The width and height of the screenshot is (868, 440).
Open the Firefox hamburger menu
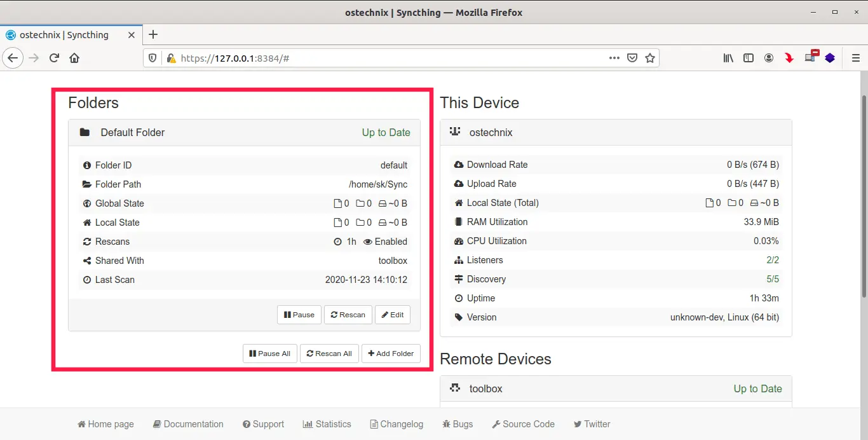[x=855, y=58]
